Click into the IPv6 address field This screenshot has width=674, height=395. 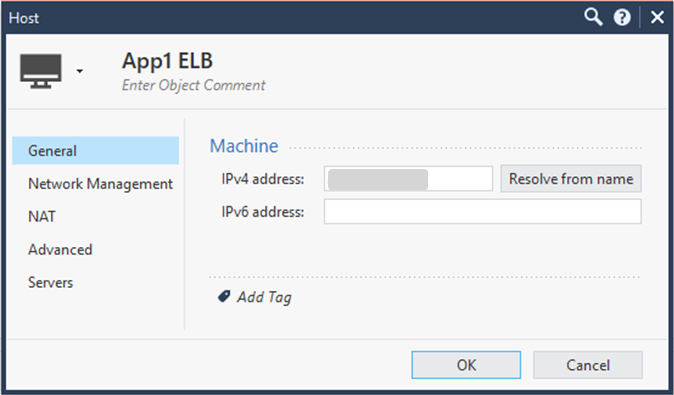483,211
